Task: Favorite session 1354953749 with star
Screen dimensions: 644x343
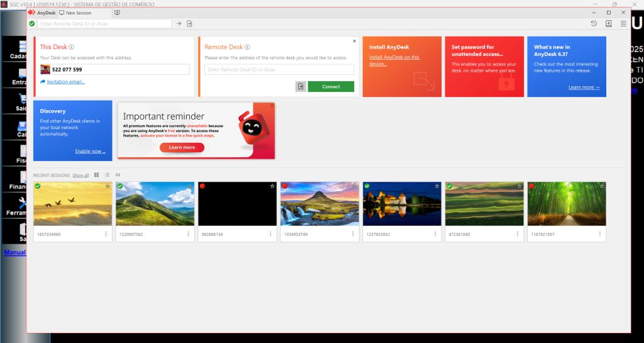Action: click(x=355, y=186)
